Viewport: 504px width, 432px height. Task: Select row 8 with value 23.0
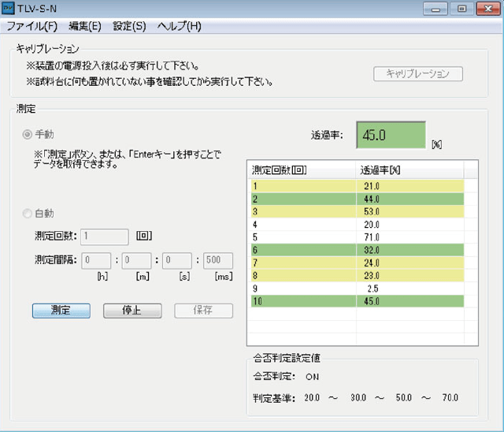358,276
